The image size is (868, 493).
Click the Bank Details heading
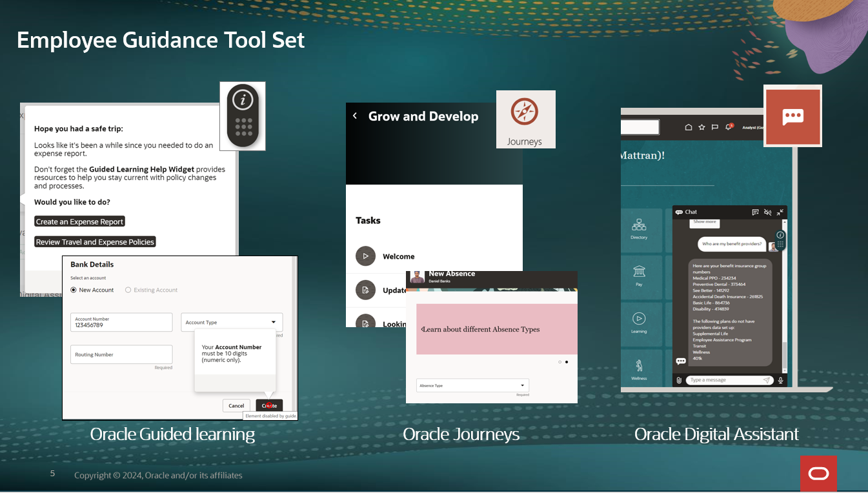click(x=92, y=265)
